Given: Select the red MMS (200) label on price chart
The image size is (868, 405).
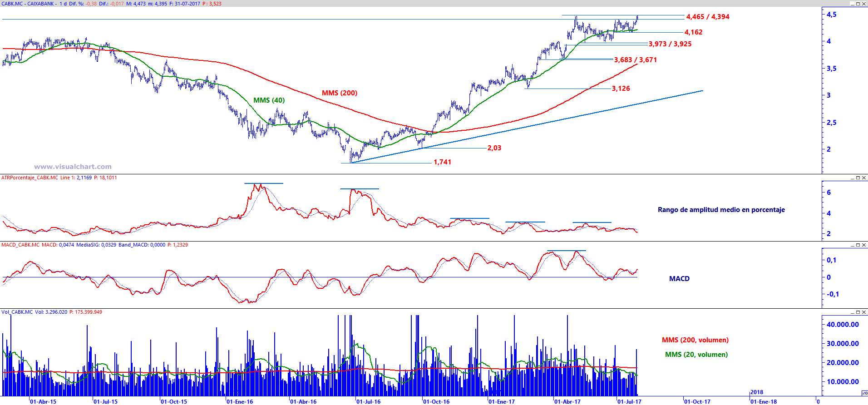Looking at the screenshot, I should pyautogui.click(x=340, y=93).
